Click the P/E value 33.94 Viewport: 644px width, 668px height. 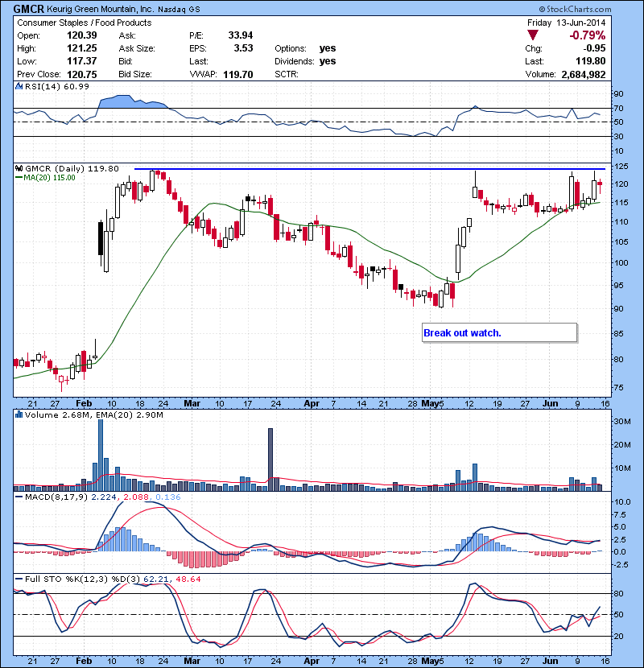click(241, 35)
